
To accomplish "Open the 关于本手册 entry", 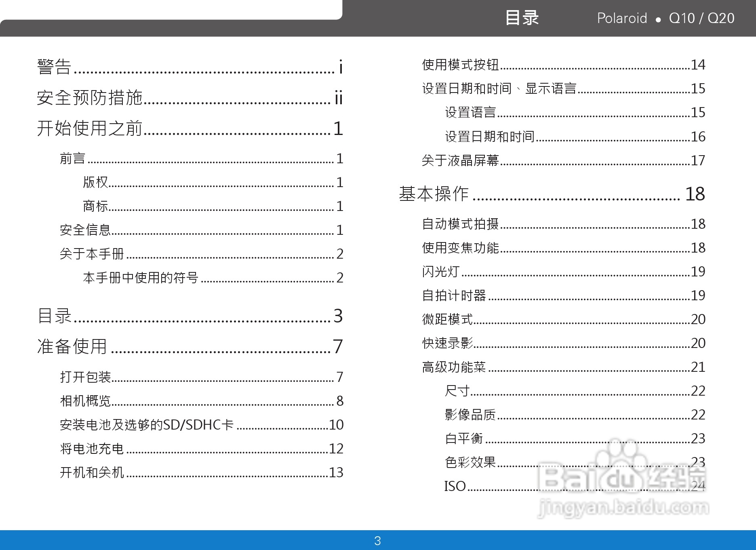I will (x=202, y=254).
